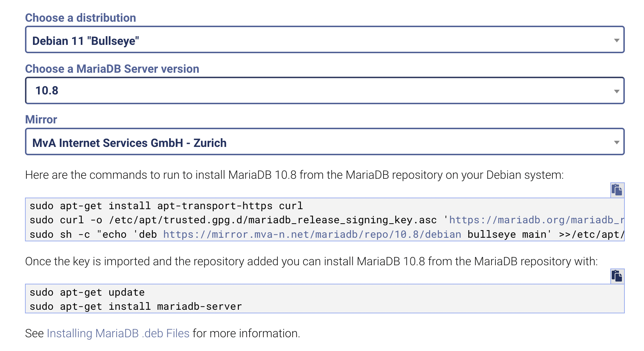The height and width of the screenshot is (351, 644).
Task: Open the 10.8 MariaDB Server version dropdown
Action: [325, 90]
